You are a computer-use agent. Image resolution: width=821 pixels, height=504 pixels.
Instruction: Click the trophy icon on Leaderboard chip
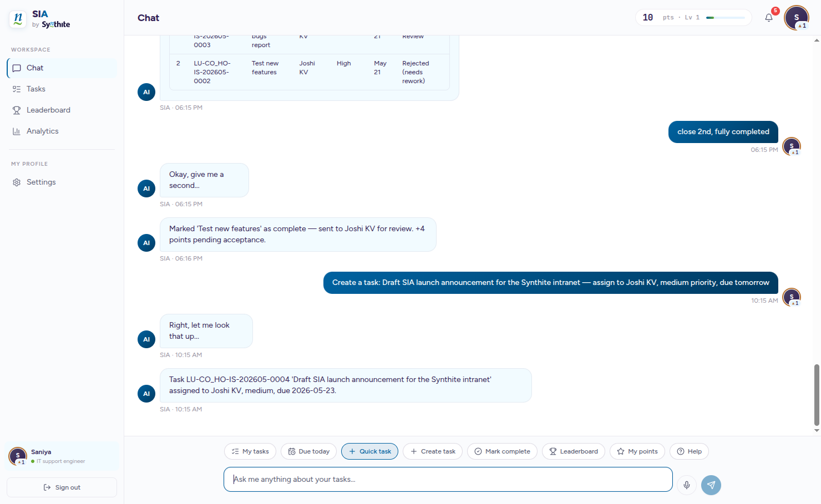coord(553,451)
